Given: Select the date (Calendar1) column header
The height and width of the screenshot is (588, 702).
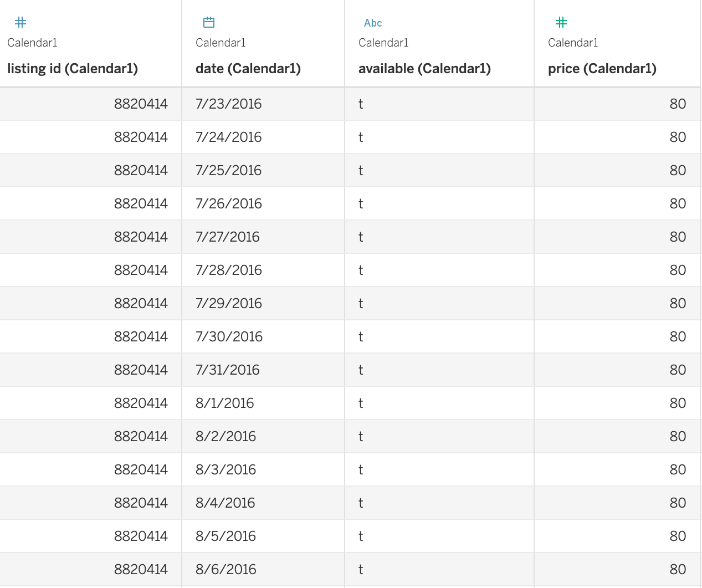Looking at the screenshot, I should 248,69.
